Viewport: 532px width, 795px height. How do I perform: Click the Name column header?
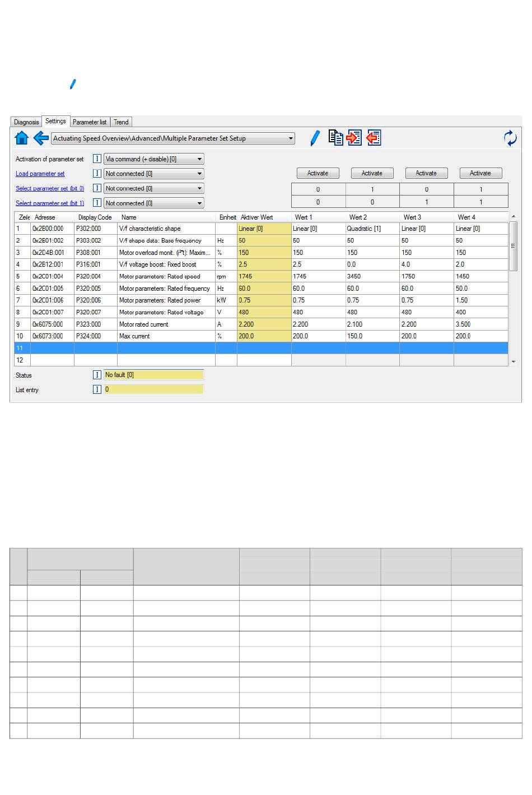coord(166,217)
